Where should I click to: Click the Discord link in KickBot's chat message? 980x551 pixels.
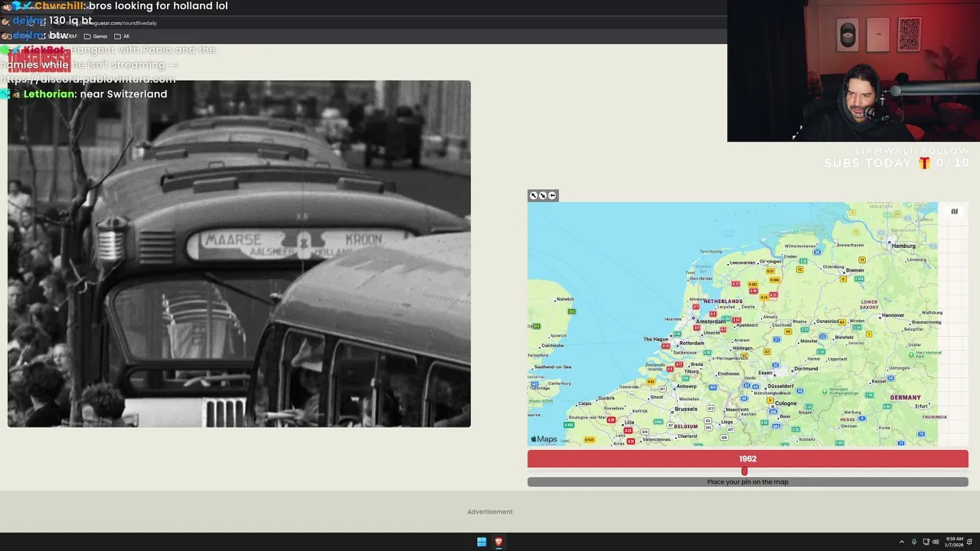(x=88, y=79)
